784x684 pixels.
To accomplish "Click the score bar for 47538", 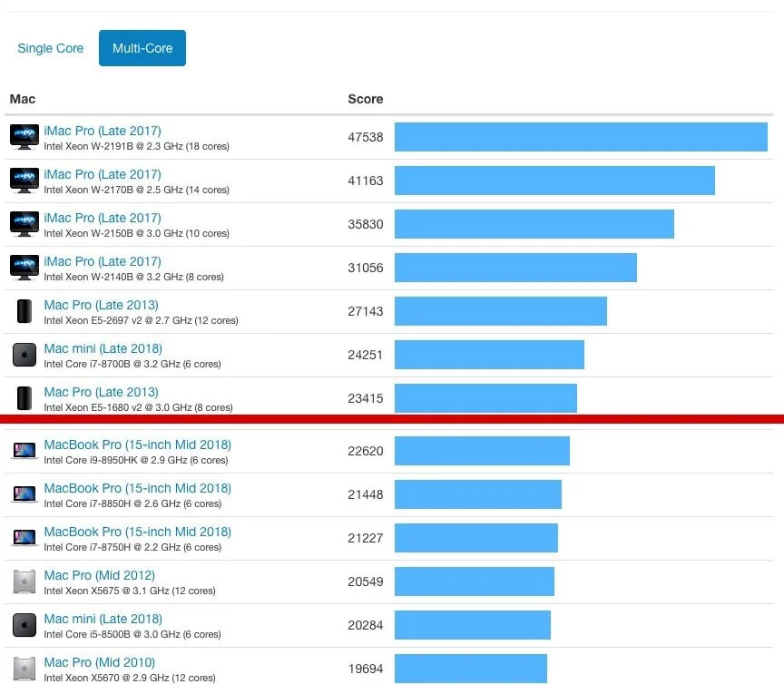I will 581,137.
